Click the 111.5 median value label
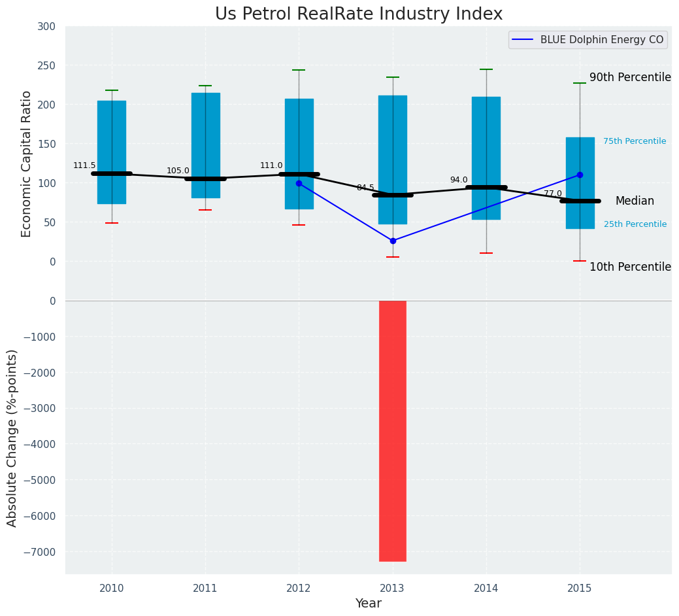The image size is (679, 616). click(84, 165)
